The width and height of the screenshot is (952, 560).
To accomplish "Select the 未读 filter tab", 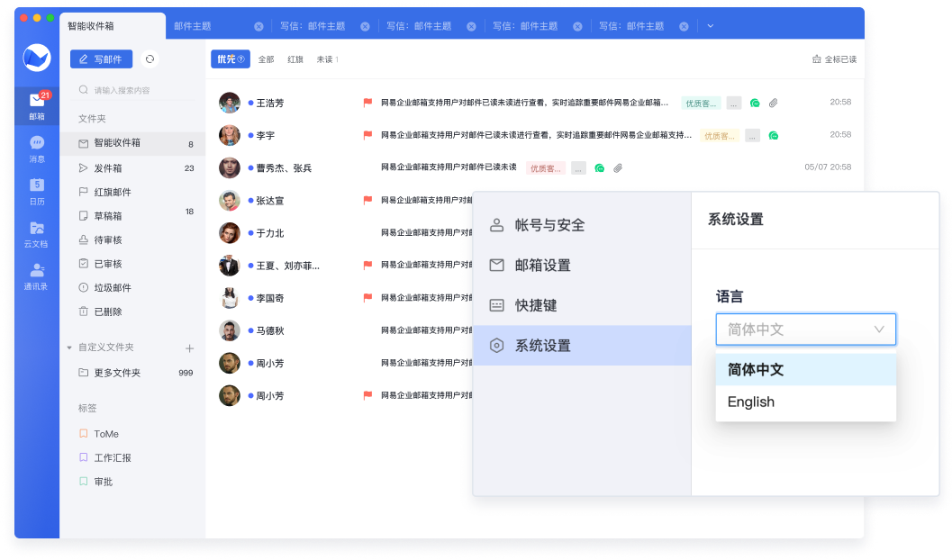I will pyautogui.click(x=327, y=59).
